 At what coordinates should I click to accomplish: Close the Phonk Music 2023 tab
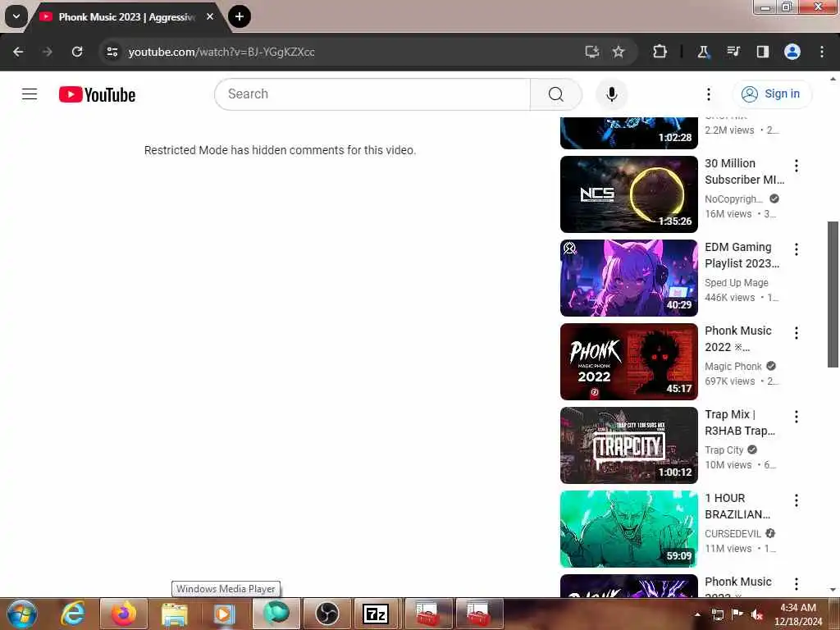click(210, 16)
